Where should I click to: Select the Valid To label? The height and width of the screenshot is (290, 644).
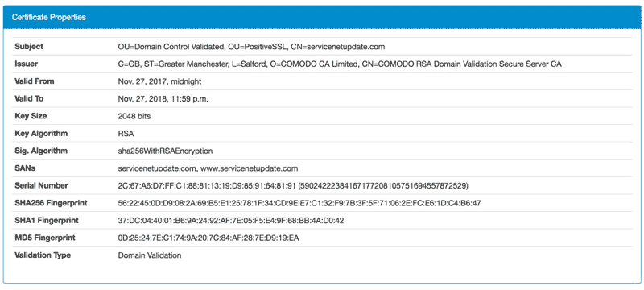coord(29,98)
